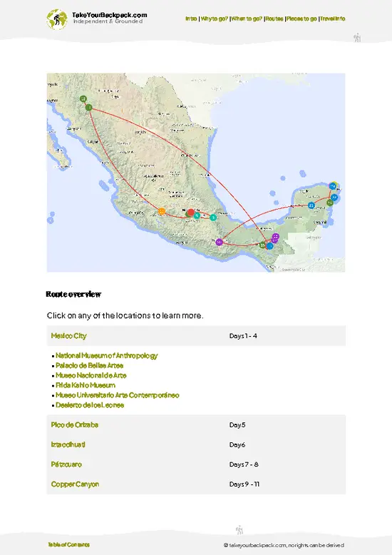This screenshot has width=392, height=555.
Task: Open the Museo Nacional de Arte link
Action: 91,375
